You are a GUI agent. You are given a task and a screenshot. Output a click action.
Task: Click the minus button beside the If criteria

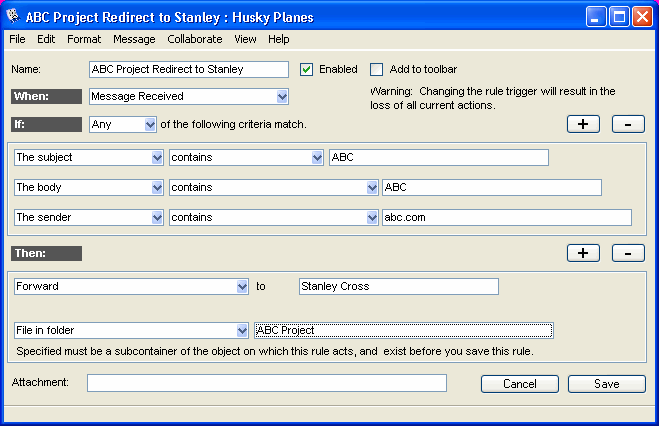627,124
